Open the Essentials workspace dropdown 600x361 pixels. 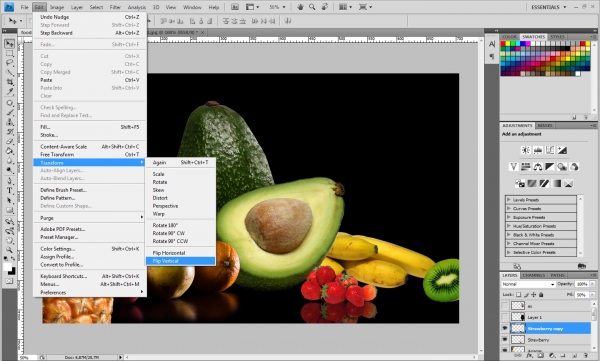pyautogui.click(x=548, y=7)
